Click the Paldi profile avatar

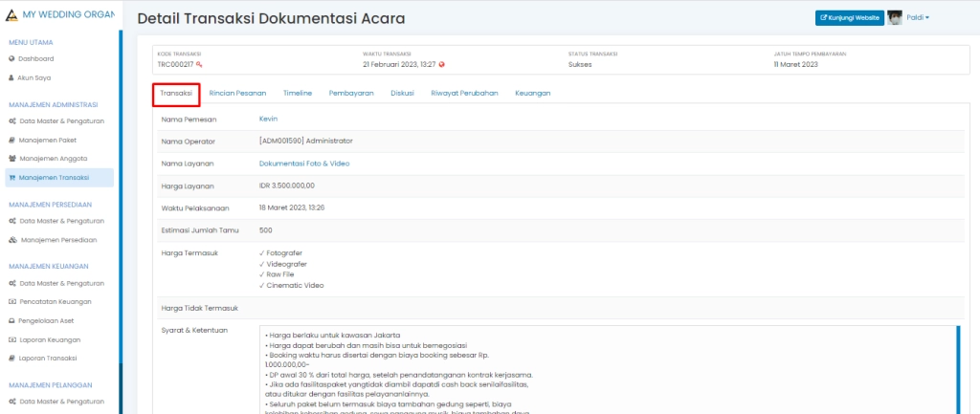point(895,17)
